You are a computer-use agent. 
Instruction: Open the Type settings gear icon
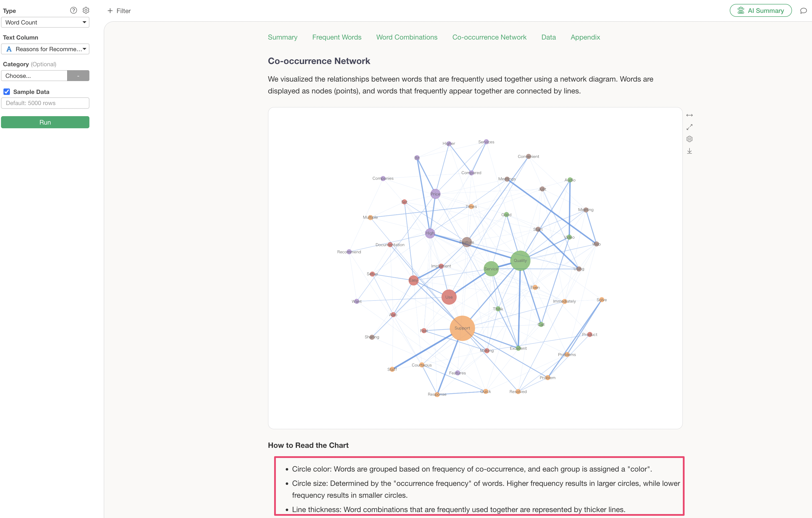click(x=86, y=10)
